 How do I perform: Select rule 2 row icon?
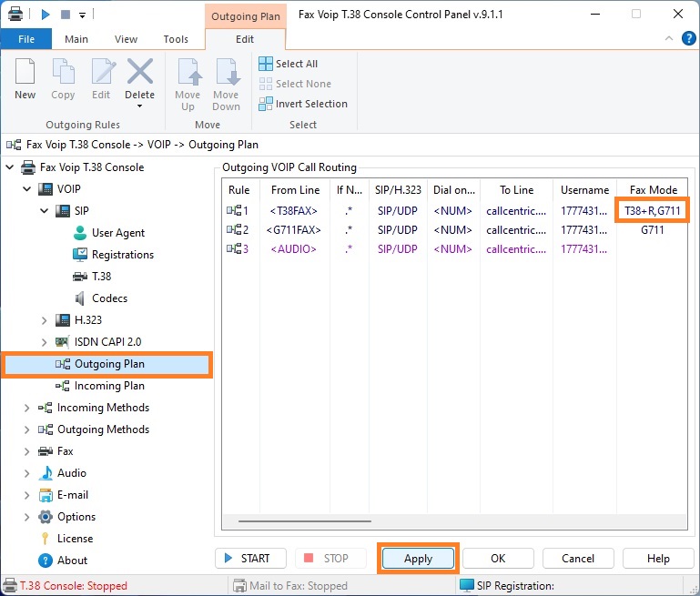(233, 229)
